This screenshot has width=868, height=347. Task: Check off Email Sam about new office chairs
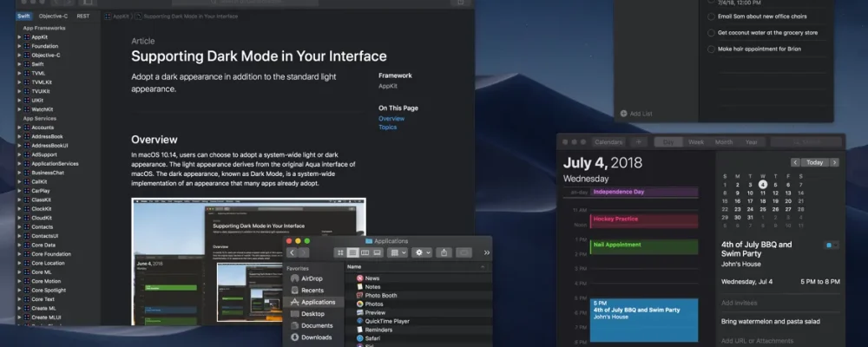(x=712, y=16)
